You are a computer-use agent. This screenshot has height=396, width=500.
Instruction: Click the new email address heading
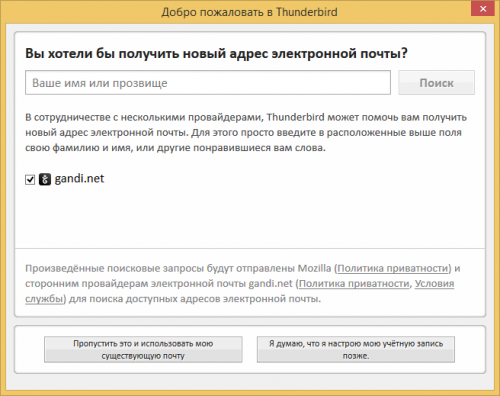point(216,53)
